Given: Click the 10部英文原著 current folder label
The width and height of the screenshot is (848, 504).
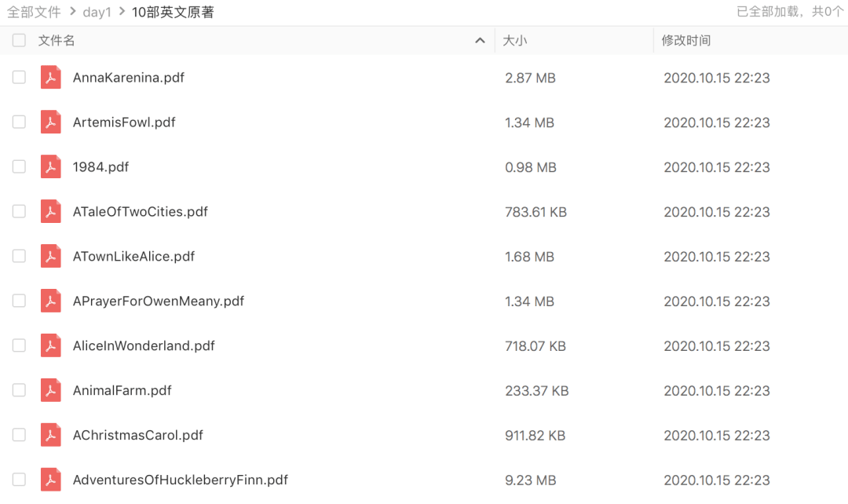Looking at the screenshot, I should click(173, 12).
